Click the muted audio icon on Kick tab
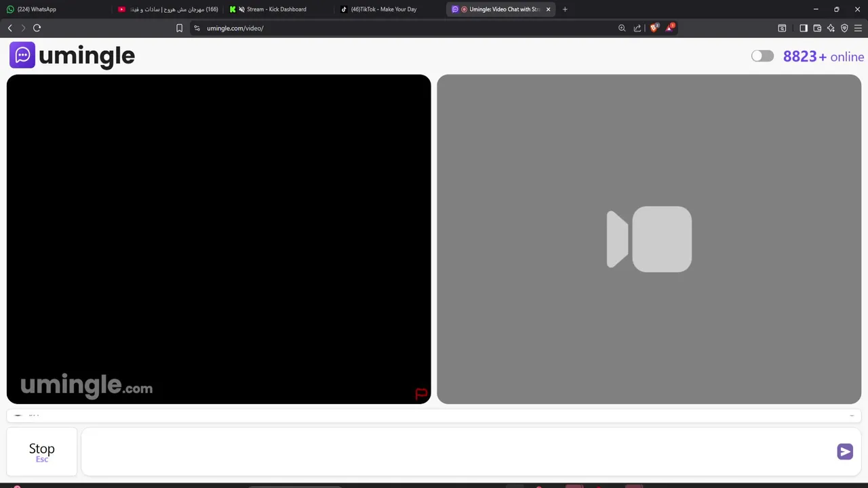Image resolution: width=868 pixels, height=488 pixels. [x=241, y=9]
